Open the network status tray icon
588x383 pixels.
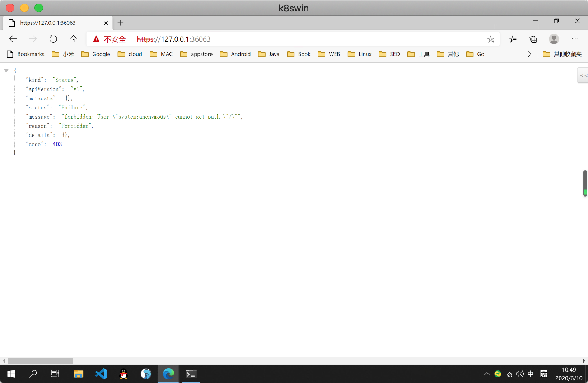[509, 374]
